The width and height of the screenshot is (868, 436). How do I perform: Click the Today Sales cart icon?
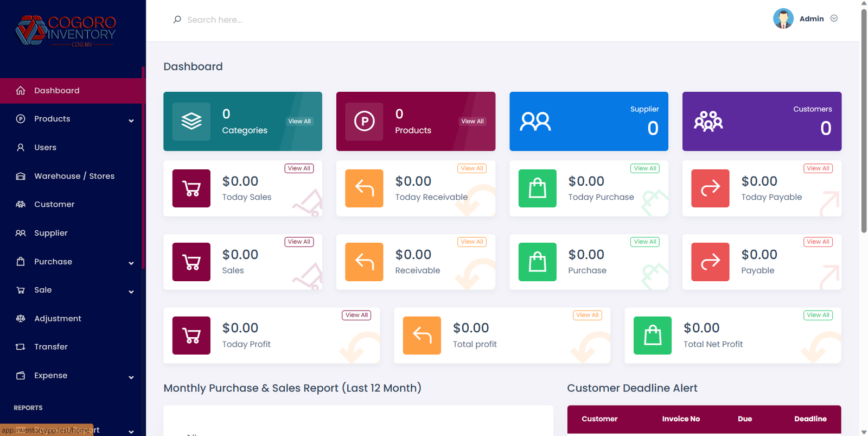[x=191, y=188]
